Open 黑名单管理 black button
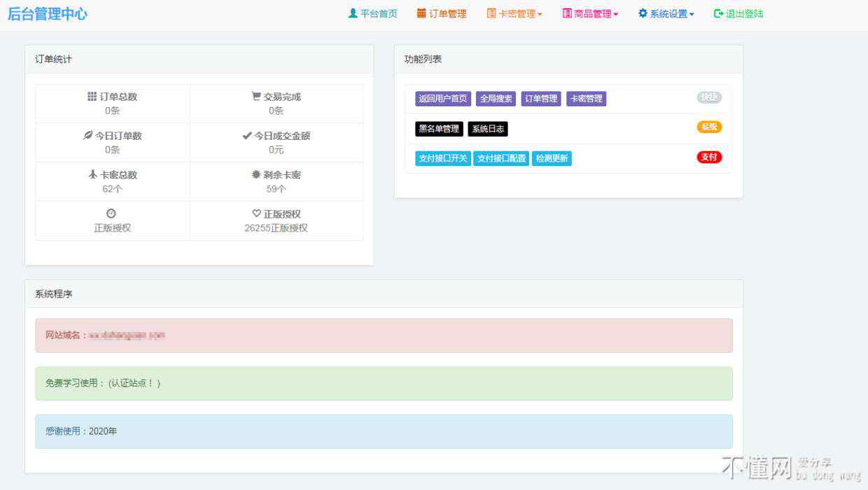Screen dimensions: 868x490 [x=439, y=129]
